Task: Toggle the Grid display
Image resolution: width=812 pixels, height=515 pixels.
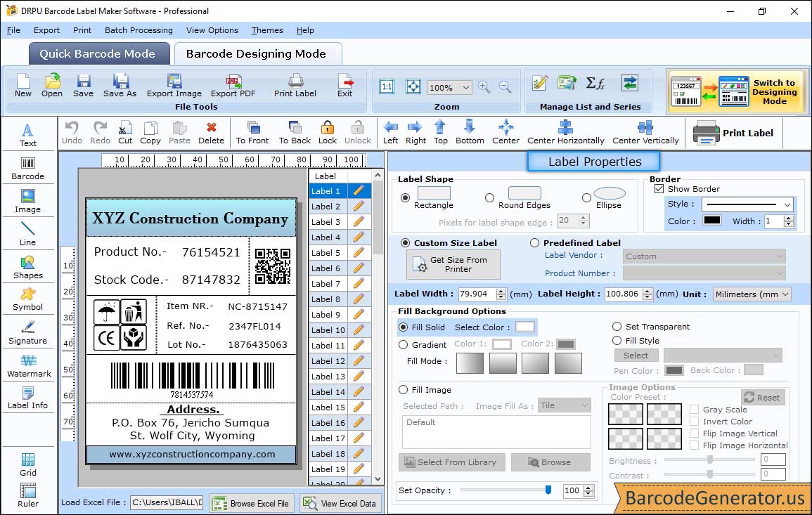Action: click(28, 464)
